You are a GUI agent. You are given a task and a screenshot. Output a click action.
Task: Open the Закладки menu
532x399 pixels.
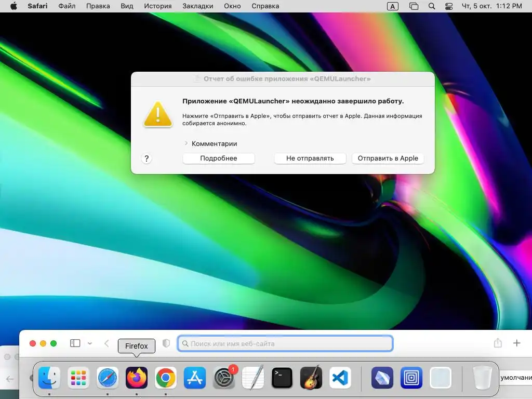click(x=198, y=6)
